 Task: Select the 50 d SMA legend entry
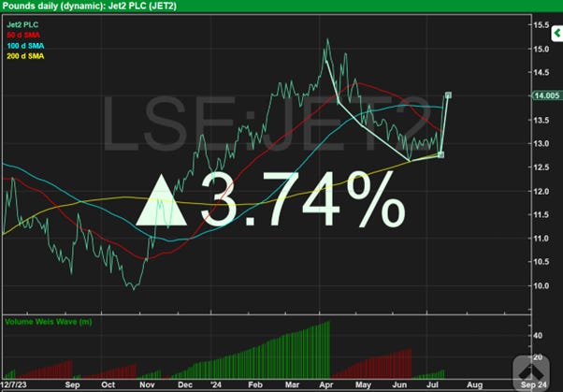point(23,36)
